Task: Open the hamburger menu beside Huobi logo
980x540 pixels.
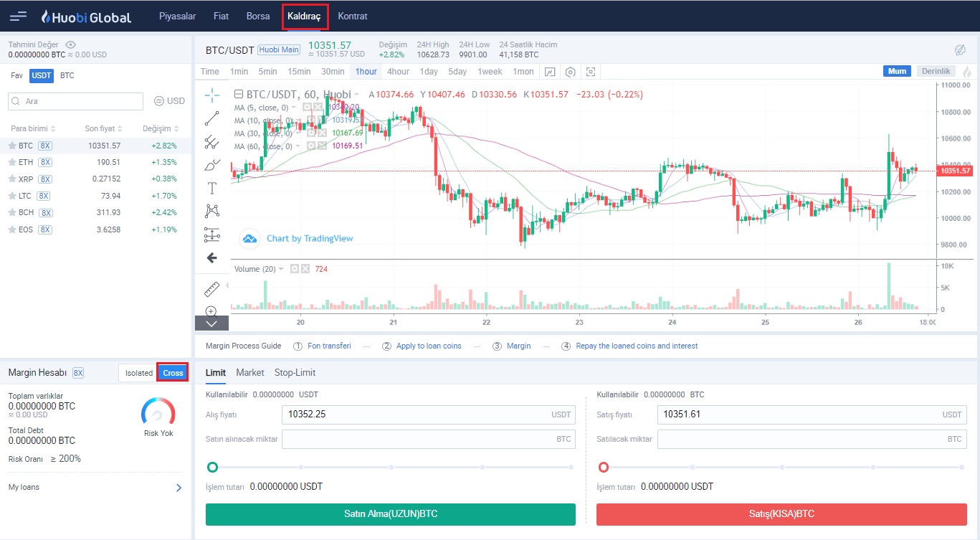Action: (19, 16)
